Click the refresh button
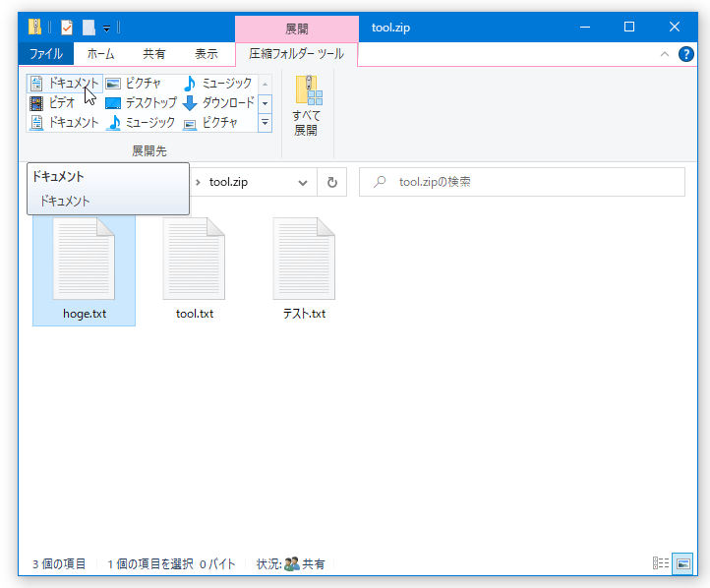Image resolution: width=710 pixels, height=588 pixels. click(x=332, y=182)
